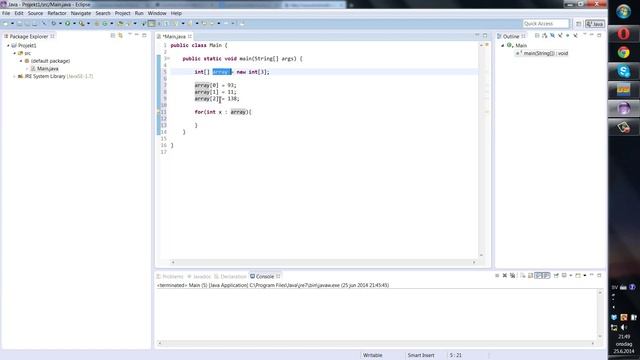The height and width of the screenshot is (360, 640).
Task: Switch to the Javadoc tab
Action: click(199, 276)
